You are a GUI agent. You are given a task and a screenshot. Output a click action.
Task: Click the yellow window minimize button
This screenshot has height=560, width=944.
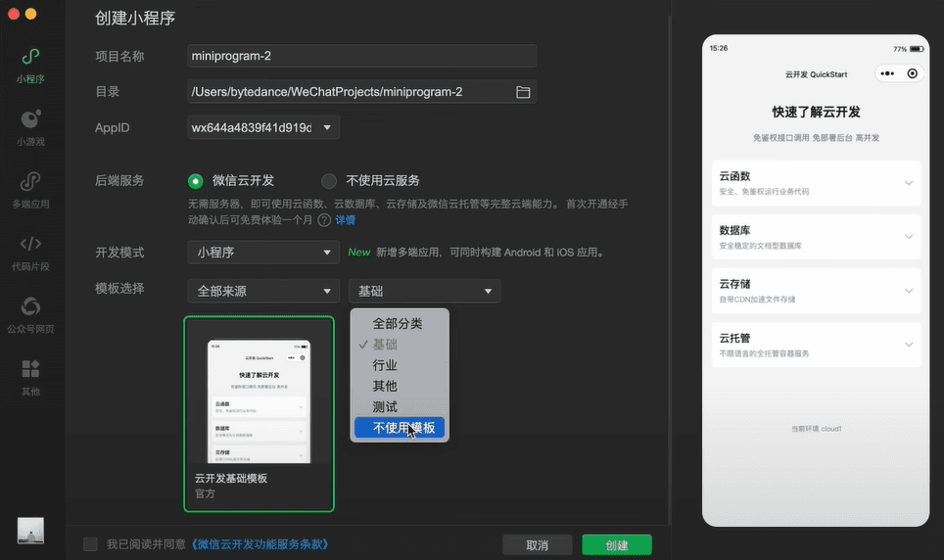point(30,14)
